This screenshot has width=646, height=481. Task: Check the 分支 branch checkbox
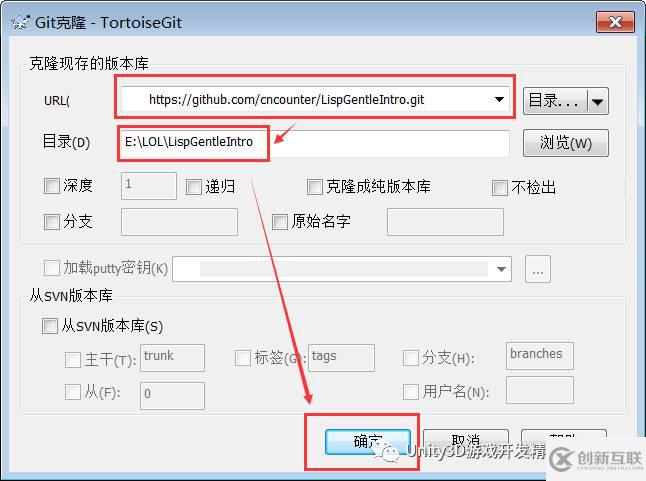point(52,222)
